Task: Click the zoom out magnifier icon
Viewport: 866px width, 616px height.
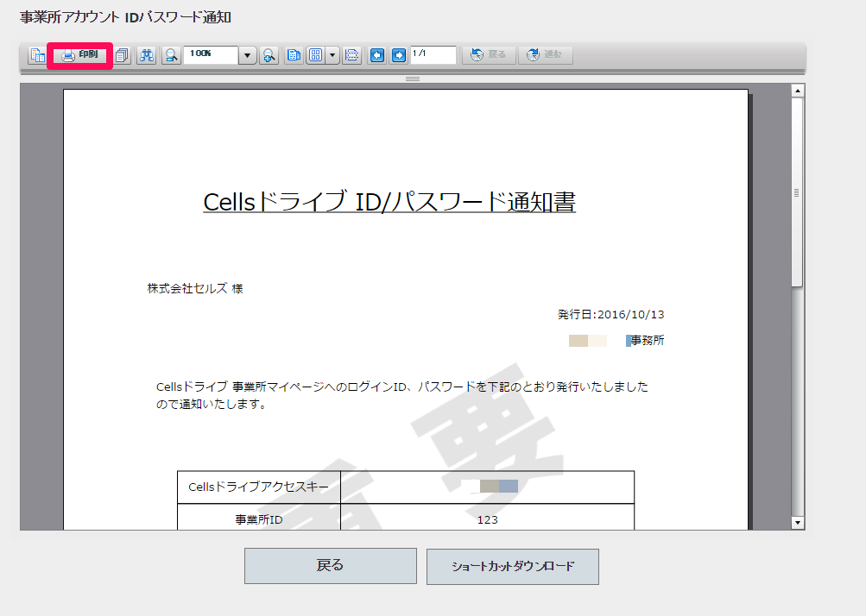Action: tap(171, 55)
